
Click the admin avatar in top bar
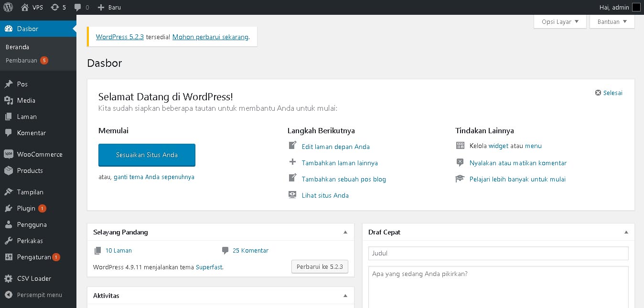coord(636,7)
